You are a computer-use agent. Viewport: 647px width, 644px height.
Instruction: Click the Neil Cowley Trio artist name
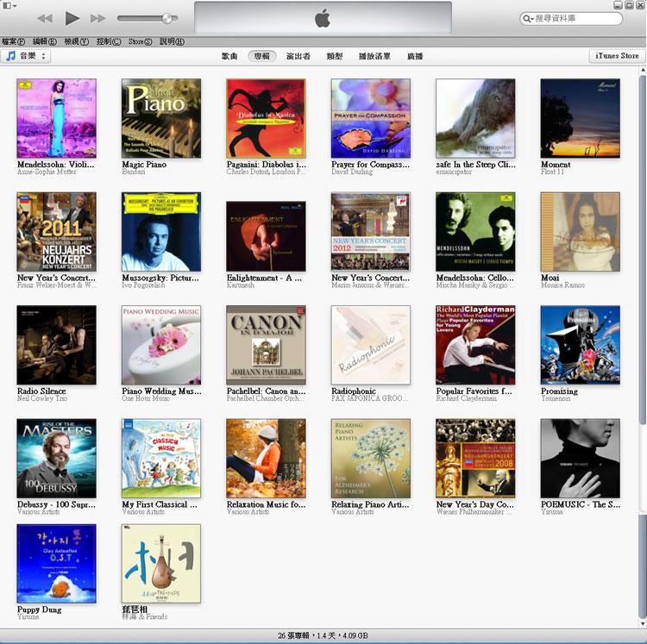point(42,398)
